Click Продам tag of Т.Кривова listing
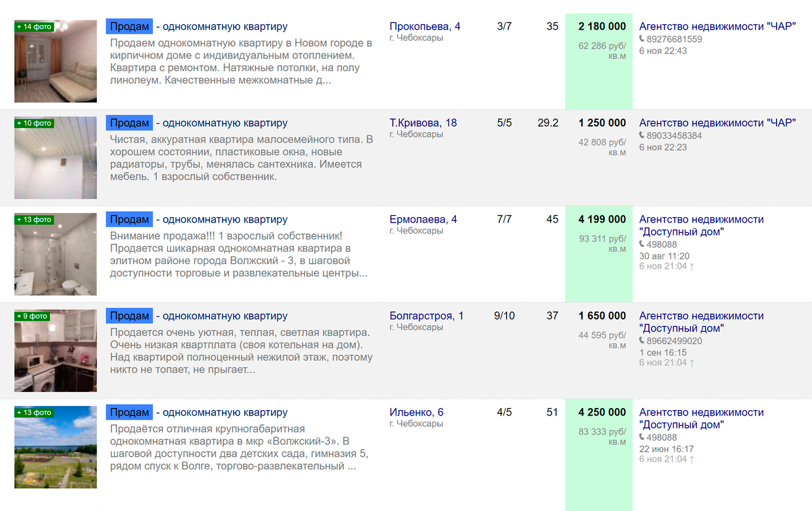Screen dimensions: 812x511 [x=129, y=123]
